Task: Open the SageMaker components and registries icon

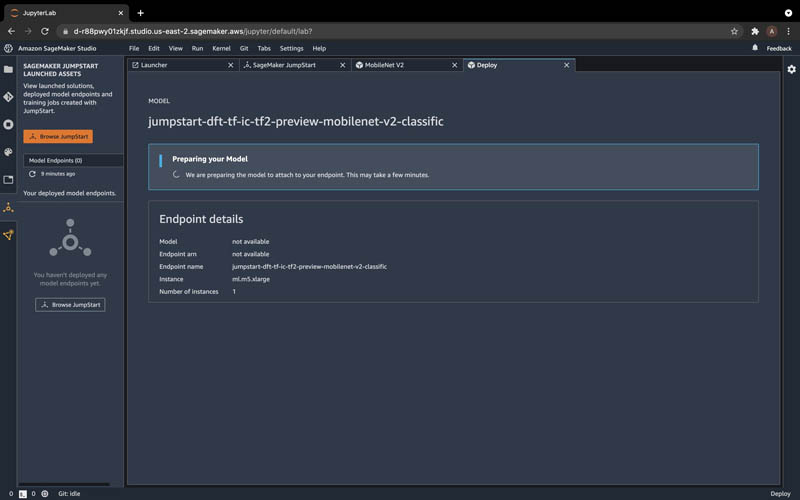Action: click(8, 235)
